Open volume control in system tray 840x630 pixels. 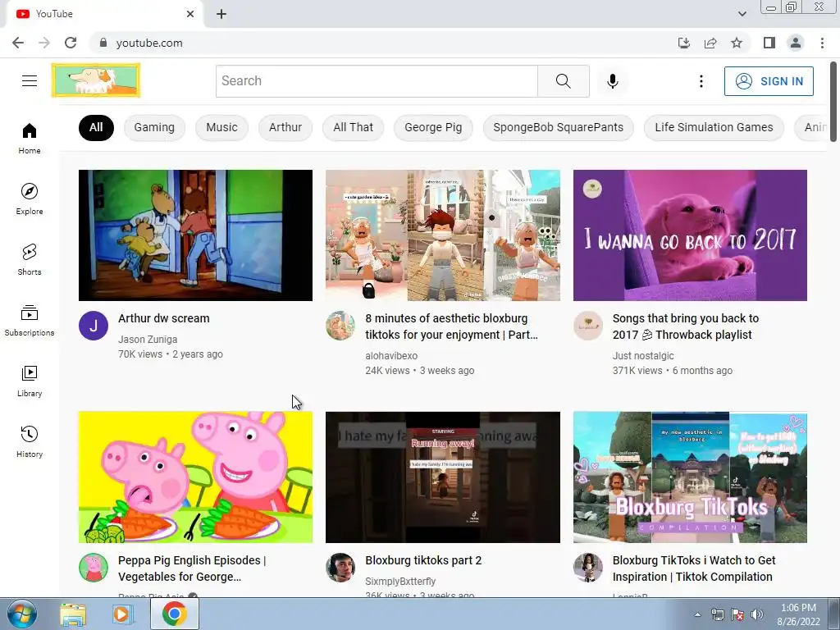point(756,615)
